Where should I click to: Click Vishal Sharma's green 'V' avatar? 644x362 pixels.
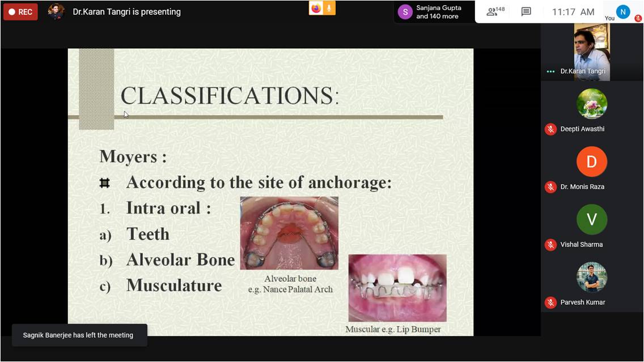click(x=592, y=220)
